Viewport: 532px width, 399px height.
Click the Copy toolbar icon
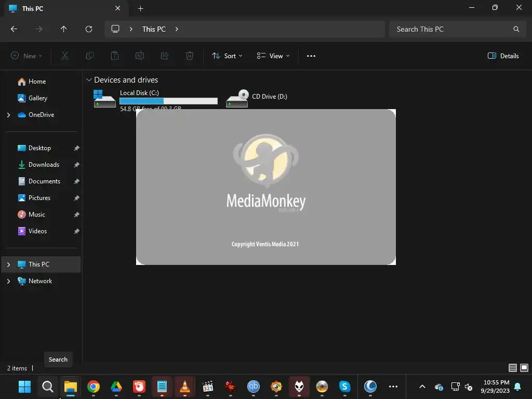point(89,56)
